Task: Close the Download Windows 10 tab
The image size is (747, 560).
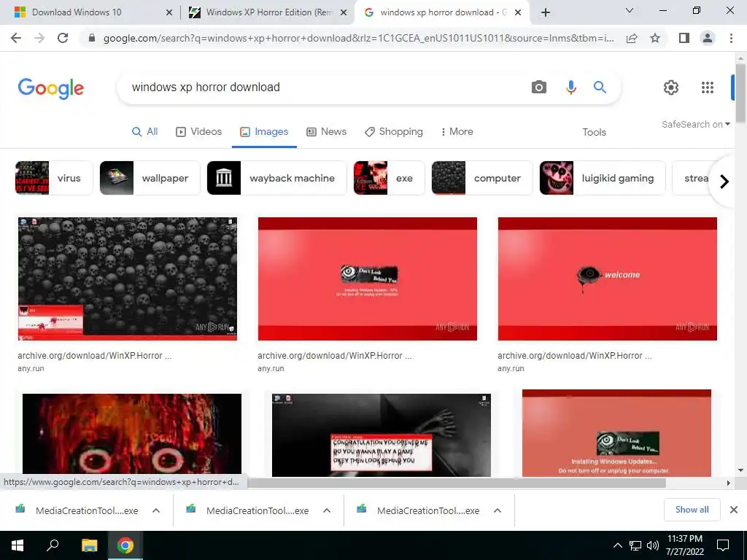Action: click(169, 12)
